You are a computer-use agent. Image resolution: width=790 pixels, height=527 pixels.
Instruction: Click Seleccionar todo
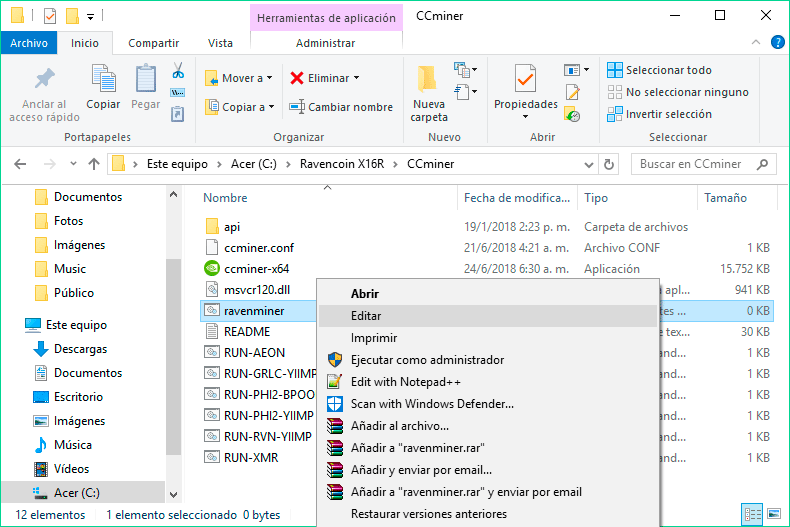pos(659,70)
